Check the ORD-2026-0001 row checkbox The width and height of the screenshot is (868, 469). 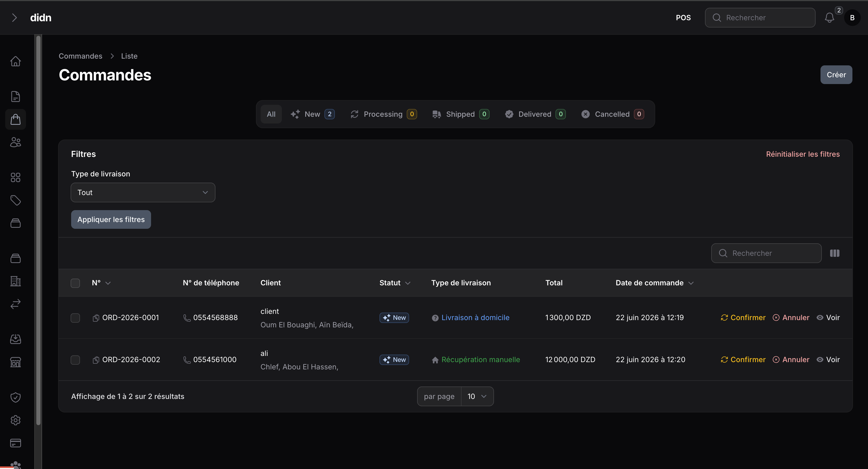click(75, 318)
